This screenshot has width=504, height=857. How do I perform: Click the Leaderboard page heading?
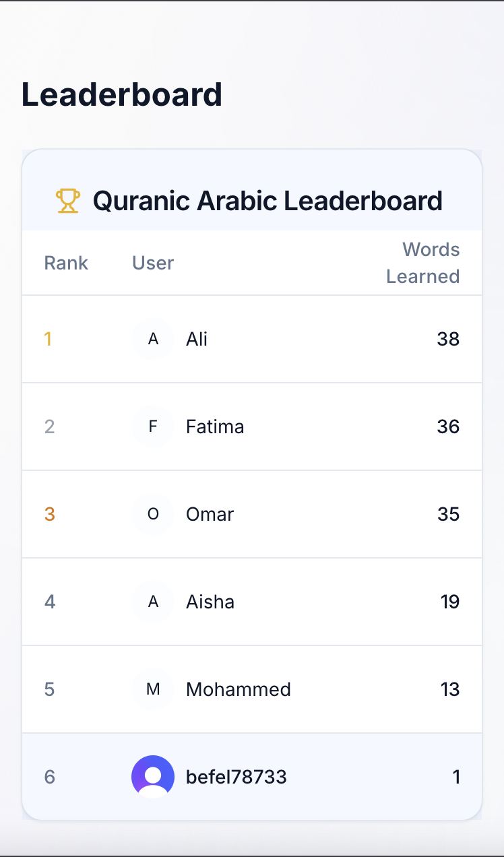(122, 94)
